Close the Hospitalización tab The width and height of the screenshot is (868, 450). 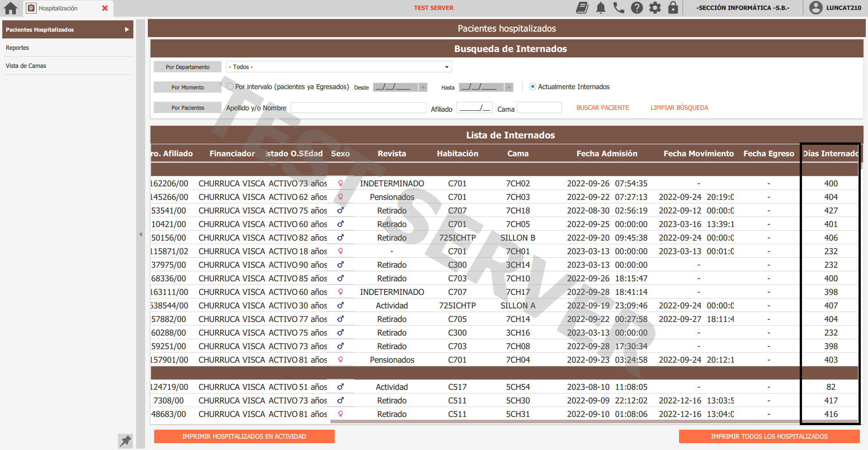point(105,8)
